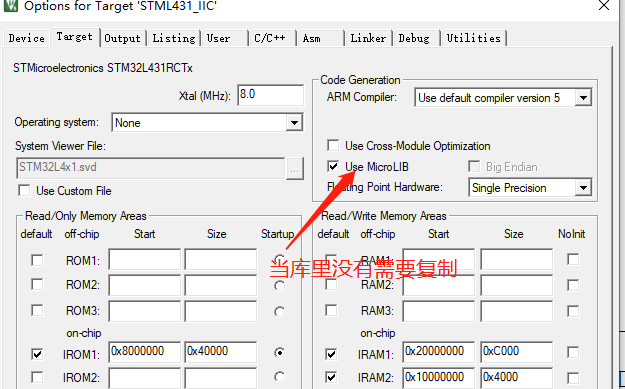Image resolution: width=625 pixels, height=389 pixels.
Task: Edit the IRAM1 Start value 0x20000000
Action: click(x=439, y=352)
